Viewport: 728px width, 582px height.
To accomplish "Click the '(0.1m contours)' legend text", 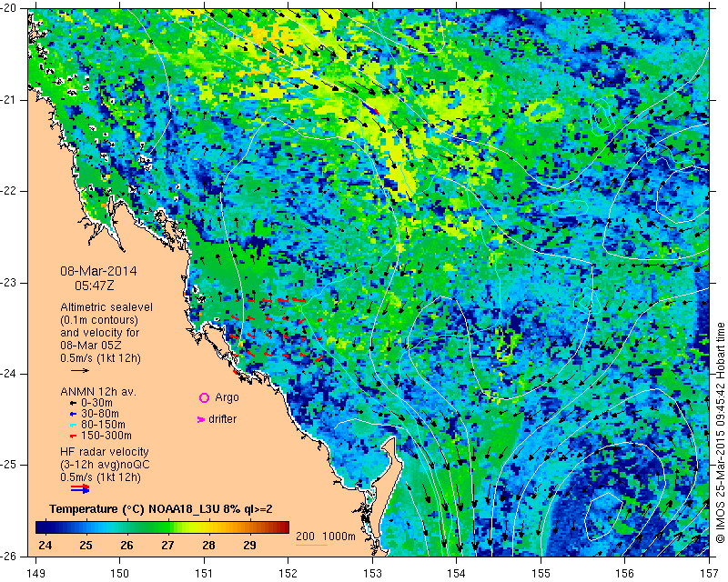I will pyautogui.click(x=99, y=320).
